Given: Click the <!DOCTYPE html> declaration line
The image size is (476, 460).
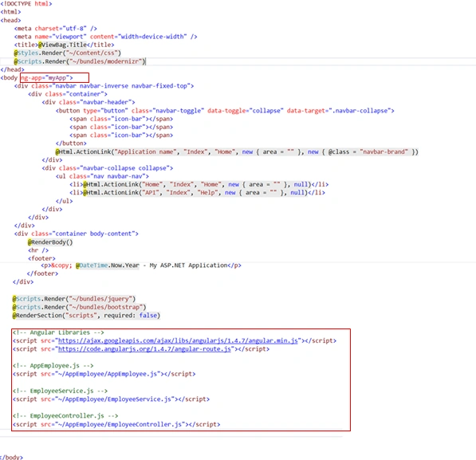Looking at the screenshot, I should click(x=26, y=4).
